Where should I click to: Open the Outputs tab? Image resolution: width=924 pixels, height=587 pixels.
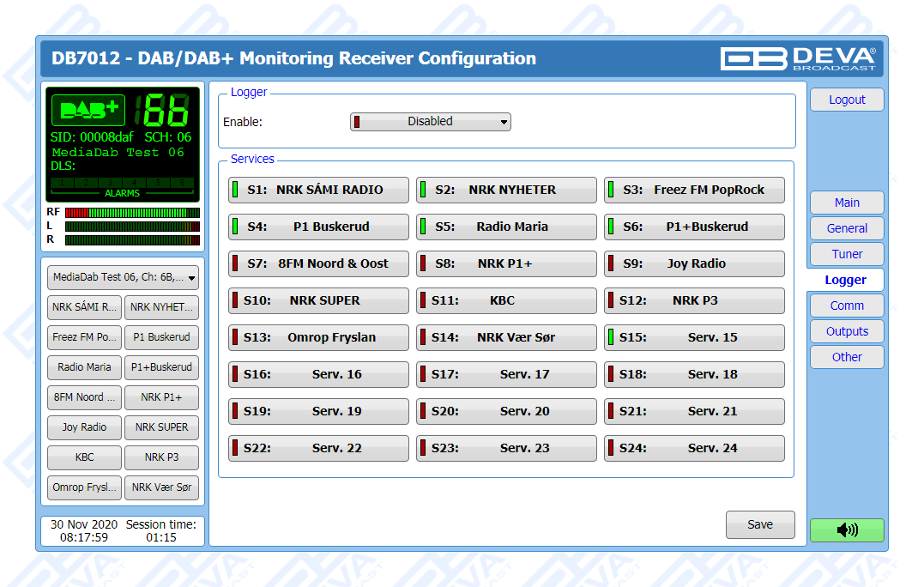tap(846, 332)
